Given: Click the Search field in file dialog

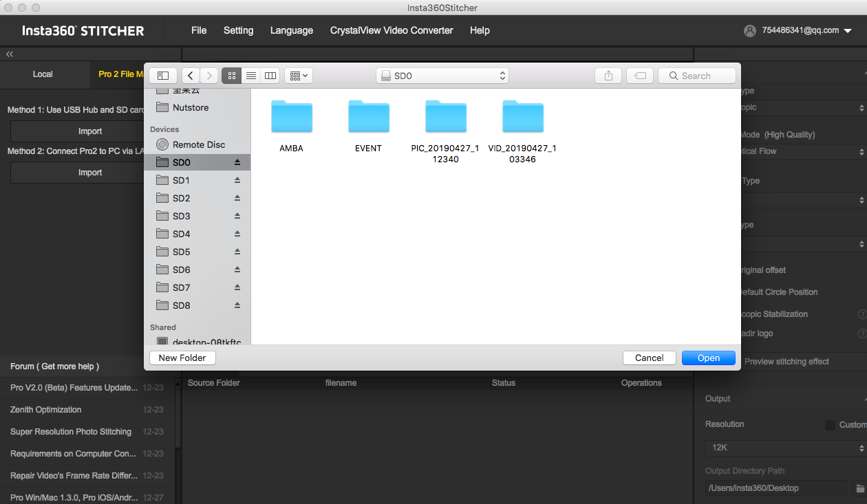Looking at the screenshot, I should point(696,76).
